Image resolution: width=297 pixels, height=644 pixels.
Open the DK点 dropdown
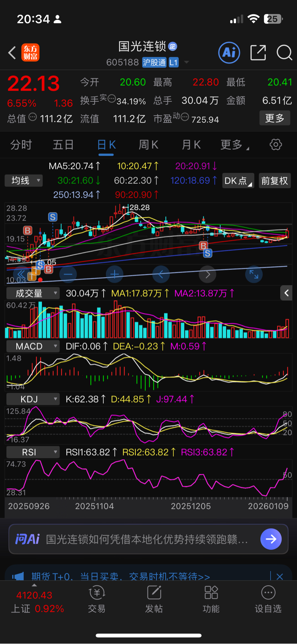(x=238, y=181)
